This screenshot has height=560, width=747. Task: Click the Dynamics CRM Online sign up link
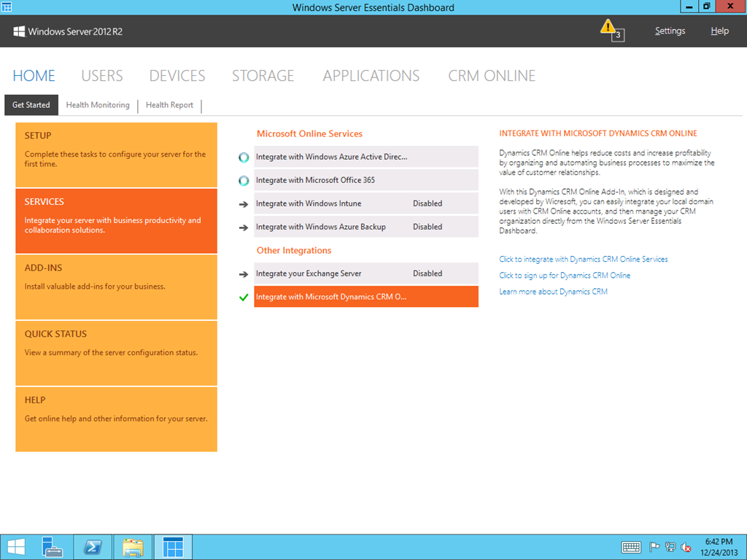[565, 276]
